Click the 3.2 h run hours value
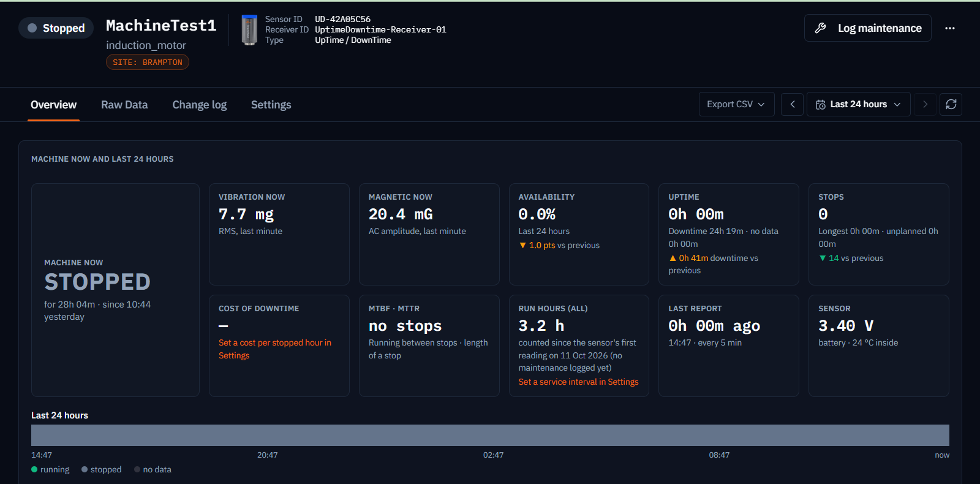980x484 pixels. (x=541, y=326)
